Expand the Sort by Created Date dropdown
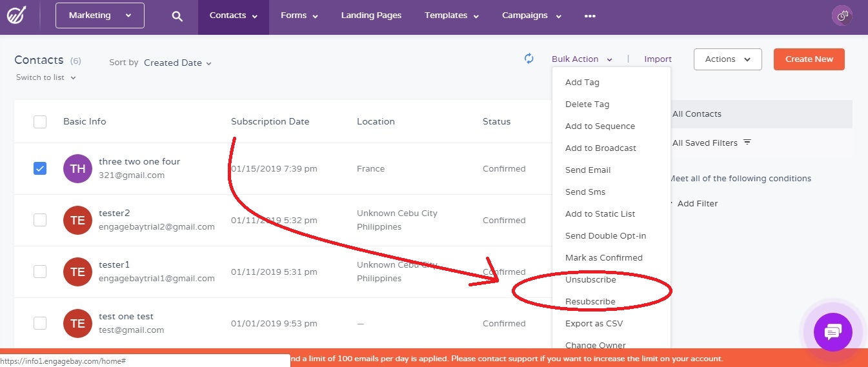Screen dimensions: 868x367 coord(177,63)
